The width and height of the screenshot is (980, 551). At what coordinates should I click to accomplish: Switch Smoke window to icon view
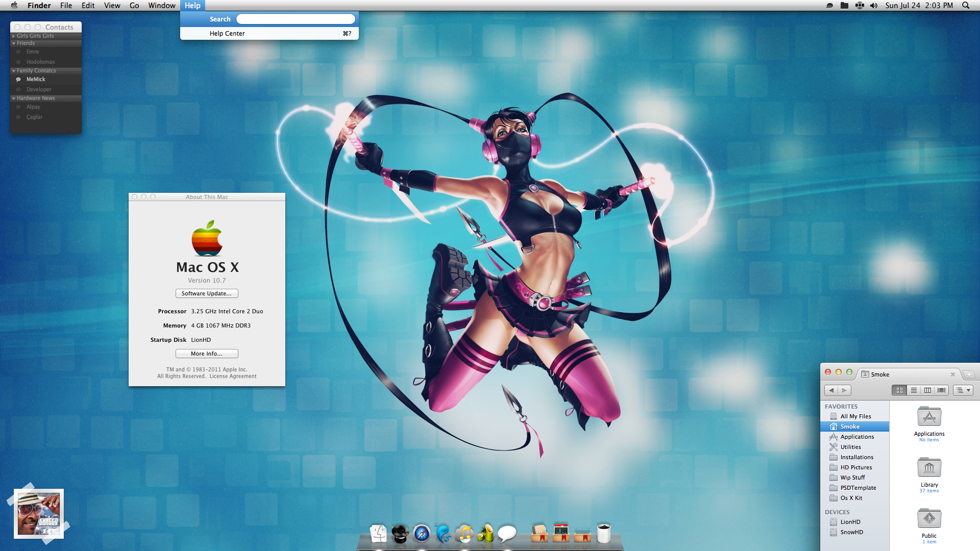(900, 390)
